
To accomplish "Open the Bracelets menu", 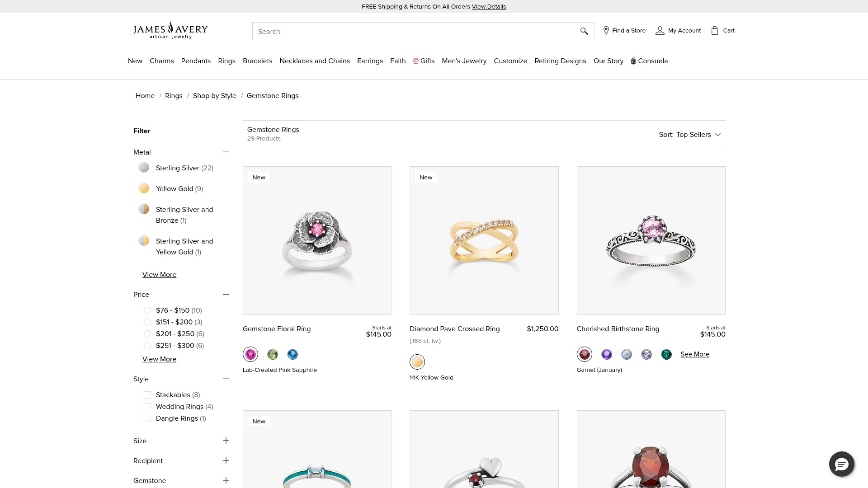I will tap(258, 61).
